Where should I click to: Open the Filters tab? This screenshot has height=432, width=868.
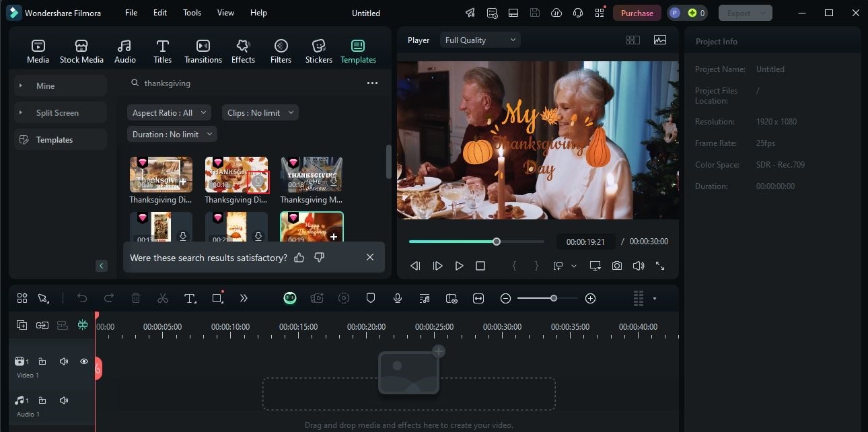pyautogui.click(x=281, y=51)
